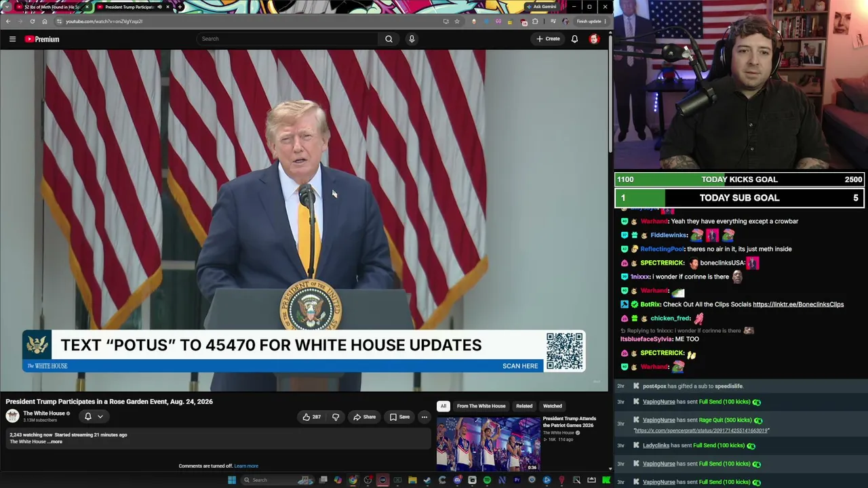868x488 pixels.
Task: Open the Patriot Games 2026 video thumbnail
Action: pos(488,444)
